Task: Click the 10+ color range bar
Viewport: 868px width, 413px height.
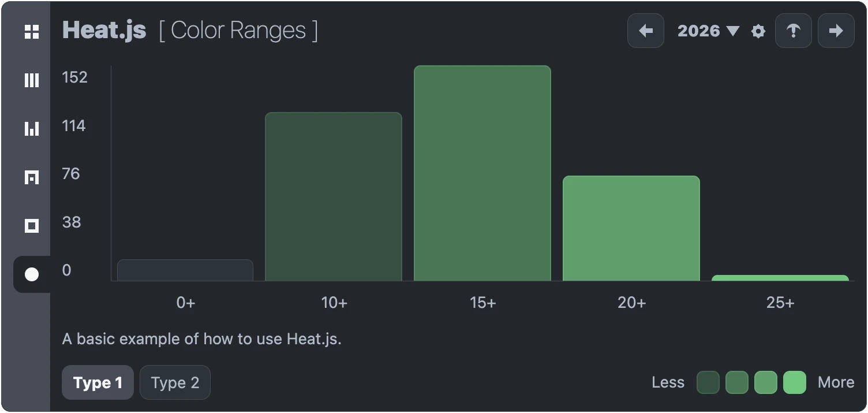Action: [334, 196]
